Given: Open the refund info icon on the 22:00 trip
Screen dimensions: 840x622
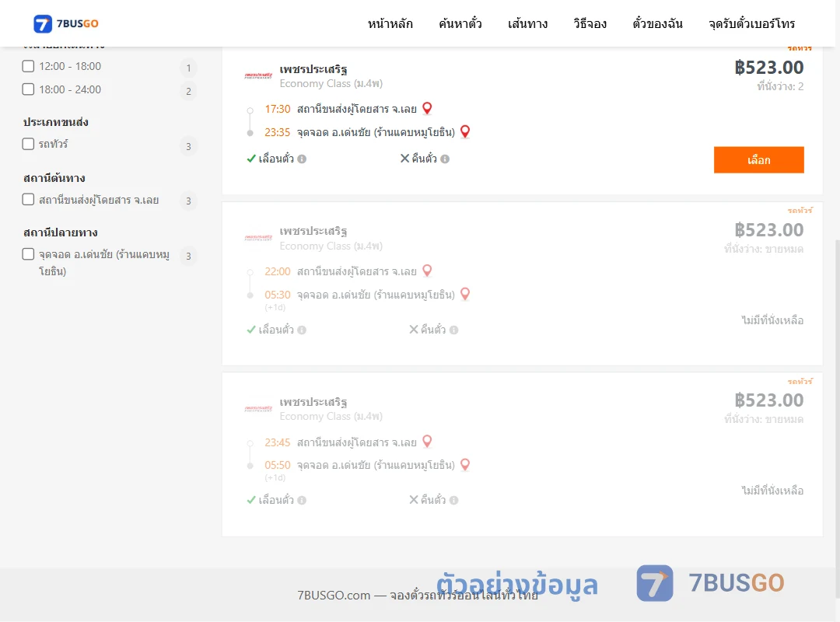Looking at the screenshot, I should coord(453,330).
